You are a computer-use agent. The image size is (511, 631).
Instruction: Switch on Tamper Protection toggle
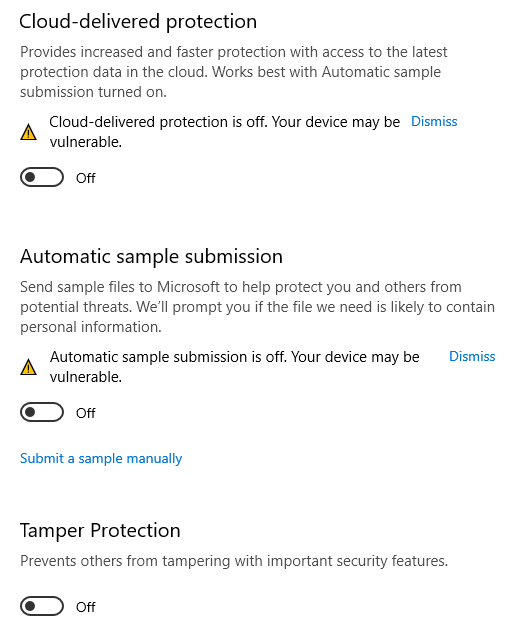42,606
